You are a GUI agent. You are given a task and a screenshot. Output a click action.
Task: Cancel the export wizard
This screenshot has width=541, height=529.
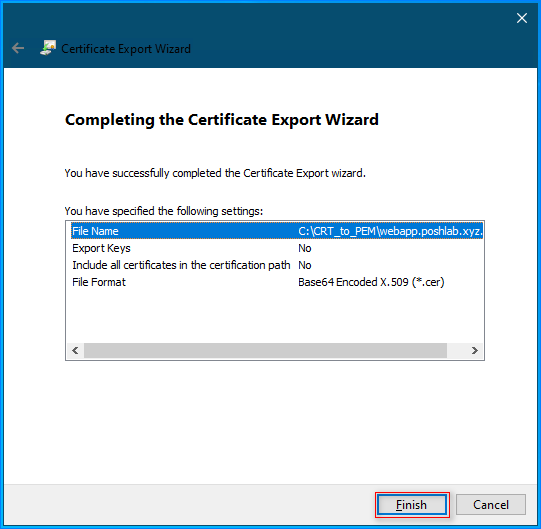point(491,505)
